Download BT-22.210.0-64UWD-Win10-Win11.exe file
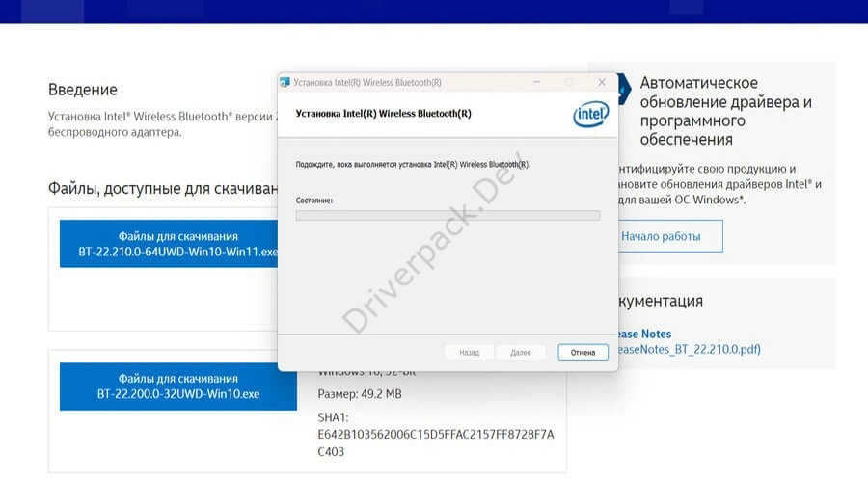Viewport: 868px width, 482px height. point(169,244)
